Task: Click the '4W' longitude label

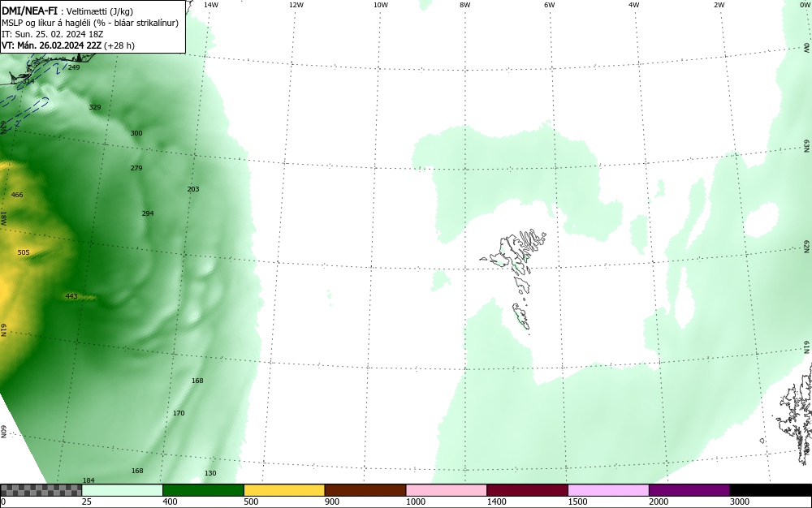Action: click(634, 5)
